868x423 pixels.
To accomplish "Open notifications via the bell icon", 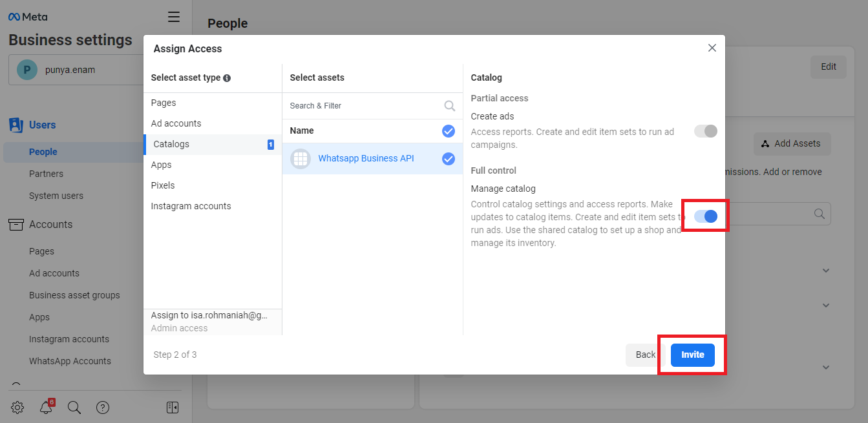I will coord(46,407).
